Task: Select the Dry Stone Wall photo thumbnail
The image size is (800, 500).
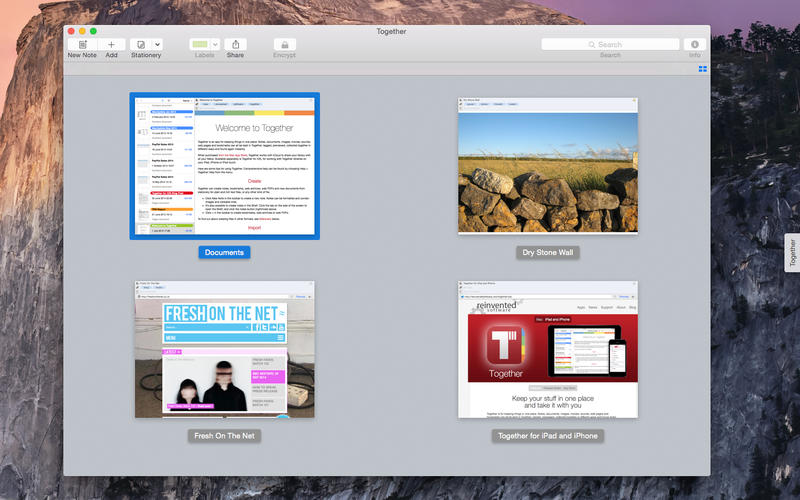Action: (548, 165)
